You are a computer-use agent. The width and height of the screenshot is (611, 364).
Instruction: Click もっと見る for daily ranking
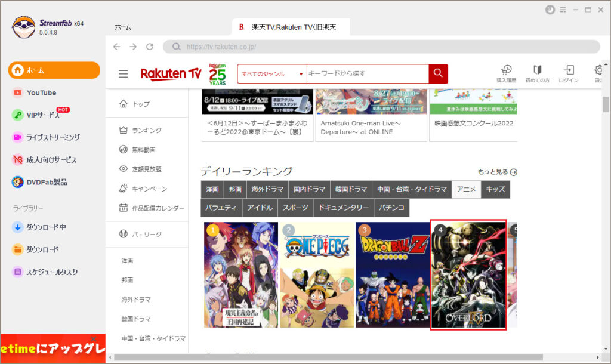point(497,172)
